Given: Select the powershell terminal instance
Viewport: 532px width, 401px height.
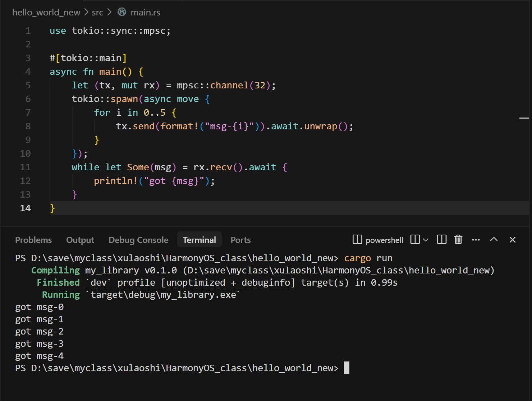Looking at the screenshot, I should 378,240.
